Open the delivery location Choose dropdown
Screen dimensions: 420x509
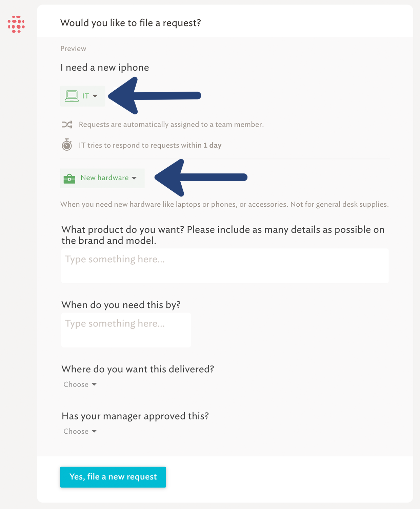80,384
